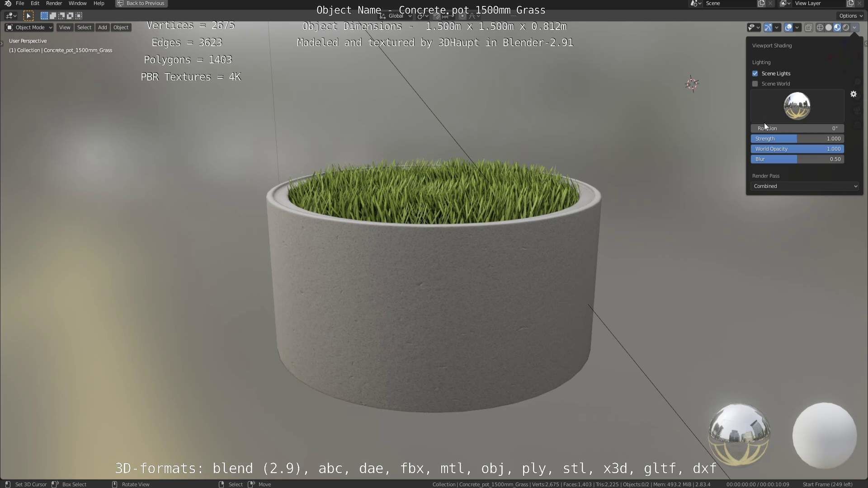Open the Global transform orientation dropdown

(395, 16)
